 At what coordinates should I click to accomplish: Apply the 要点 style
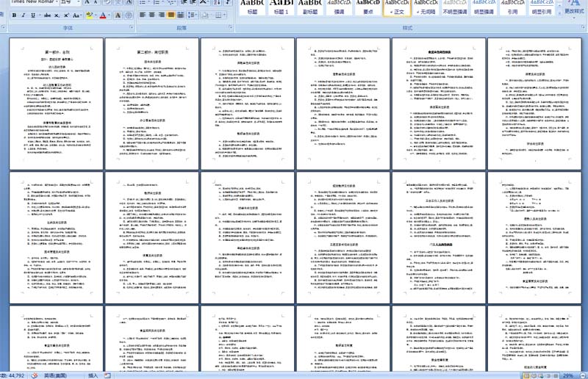pyautogui.click(x=368, y=7)
